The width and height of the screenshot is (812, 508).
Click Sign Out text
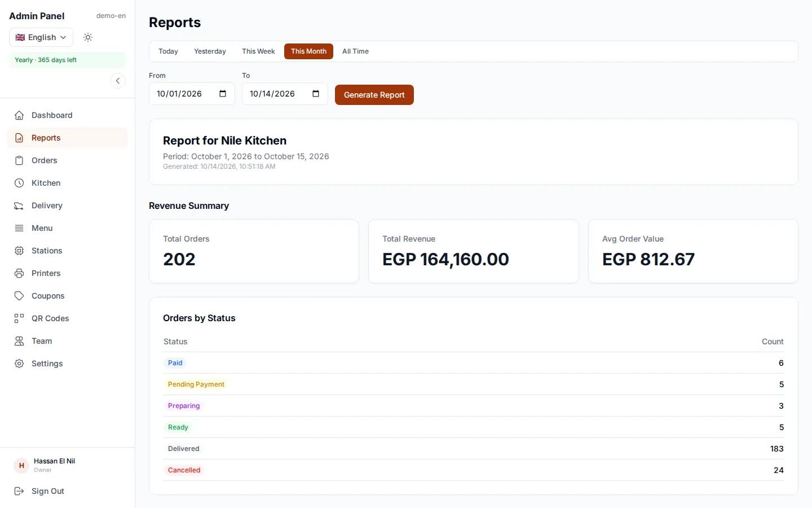coord(48,491)
